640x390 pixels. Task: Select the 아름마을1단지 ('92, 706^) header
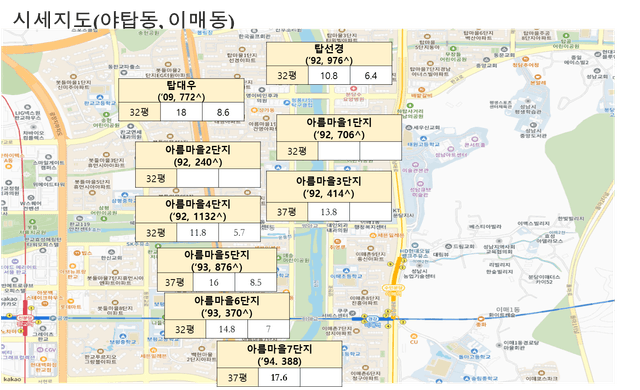tap(339, 128)
